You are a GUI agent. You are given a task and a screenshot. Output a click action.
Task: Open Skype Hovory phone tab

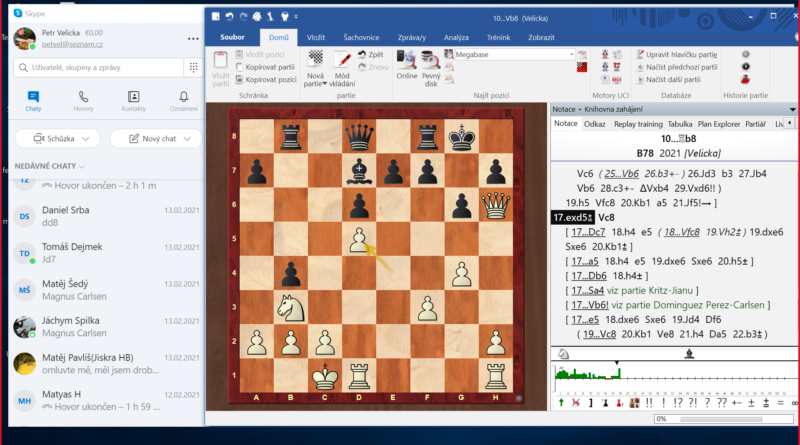coord(83,101)
